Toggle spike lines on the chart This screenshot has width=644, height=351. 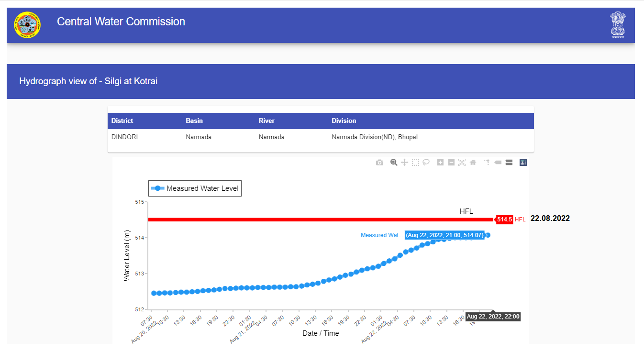(487, 163)
